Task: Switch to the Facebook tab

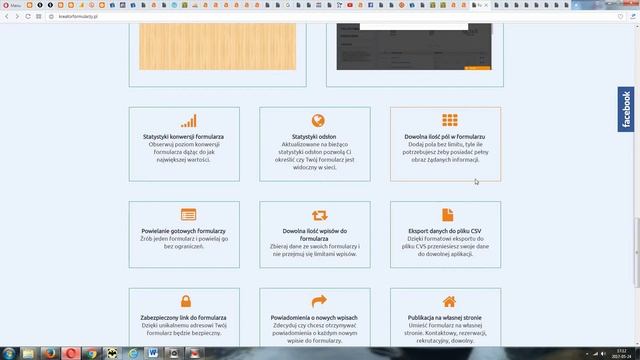Action: (371, 5)
